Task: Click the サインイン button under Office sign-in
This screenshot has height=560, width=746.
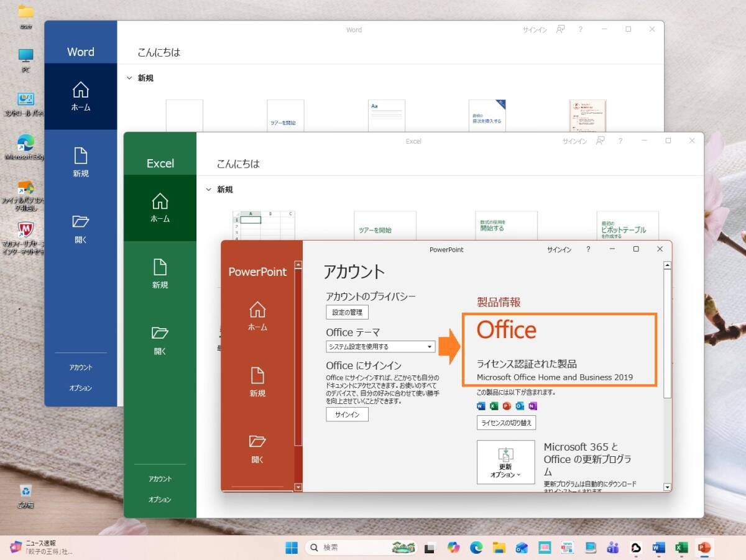Action: [x=347, y=415]
